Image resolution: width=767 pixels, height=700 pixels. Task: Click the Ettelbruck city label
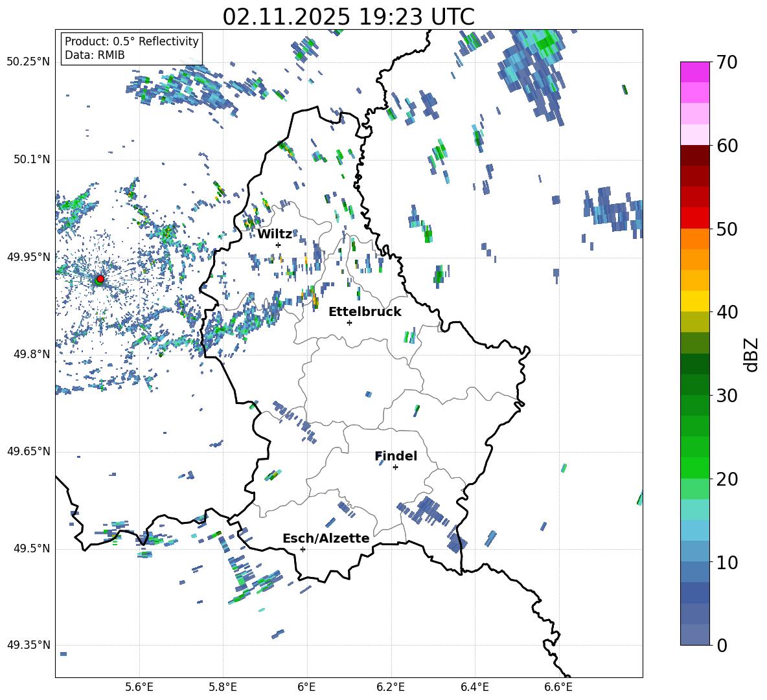365,312
